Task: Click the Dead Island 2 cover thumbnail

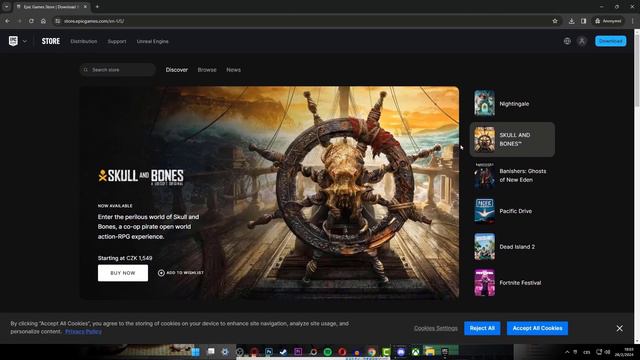Action: click(x=484, y=247)
